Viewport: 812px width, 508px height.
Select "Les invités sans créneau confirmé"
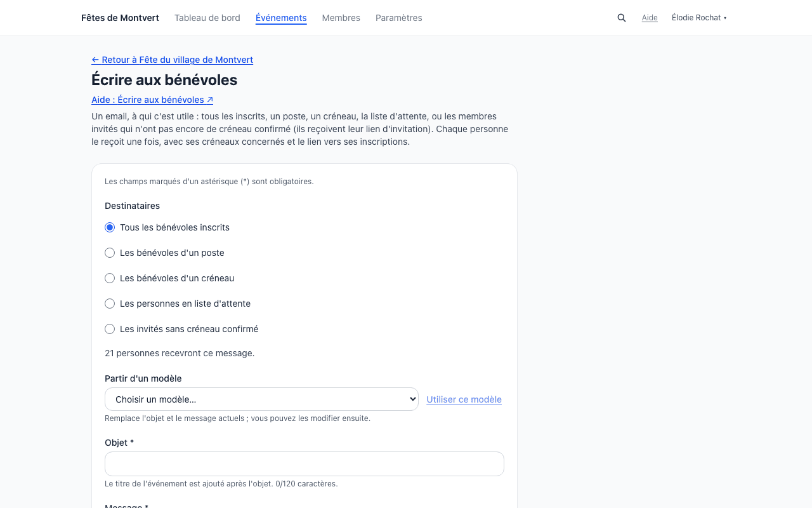pos(110,329)
